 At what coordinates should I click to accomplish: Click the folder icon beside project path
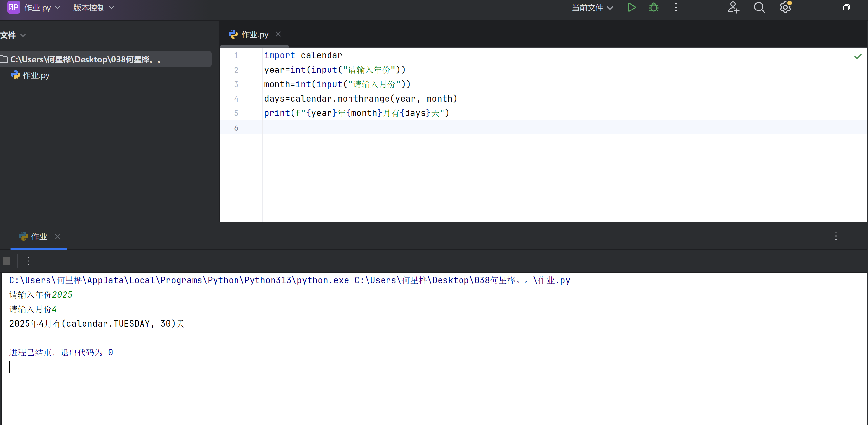(4, 59)
